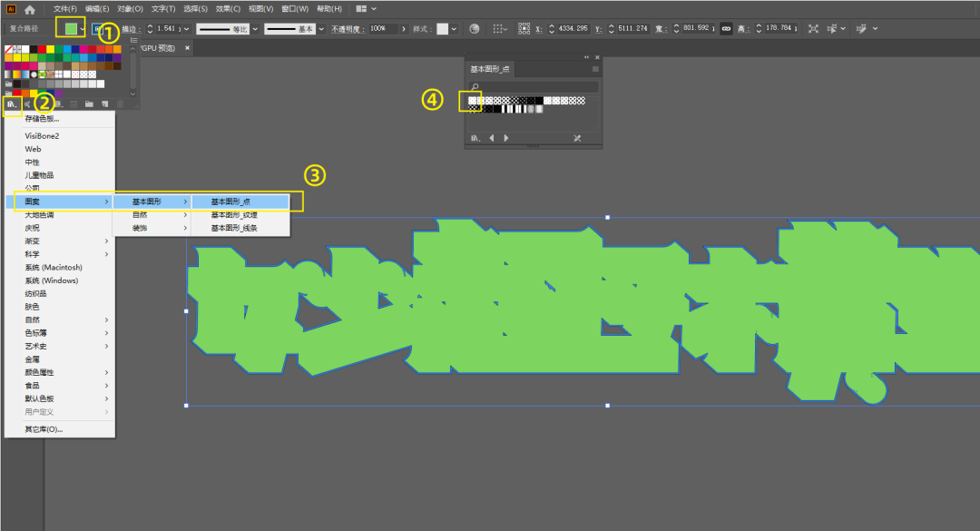Click the green fill color swatch
980x531 pixels.
(71, 29)
